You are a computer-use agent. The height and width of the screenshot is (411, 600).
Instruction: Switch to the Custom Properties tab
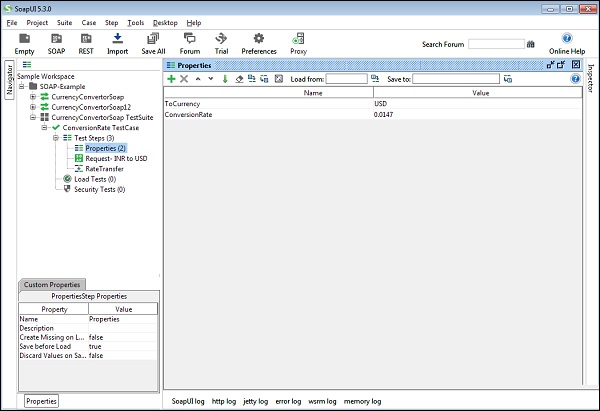pyautogui.click(x=51, y=284)
